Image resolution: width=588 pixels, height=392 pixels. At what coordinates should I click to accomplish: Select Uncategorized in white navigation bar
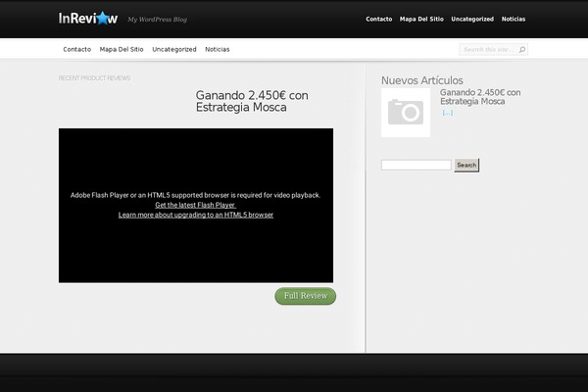pos(174,49)
